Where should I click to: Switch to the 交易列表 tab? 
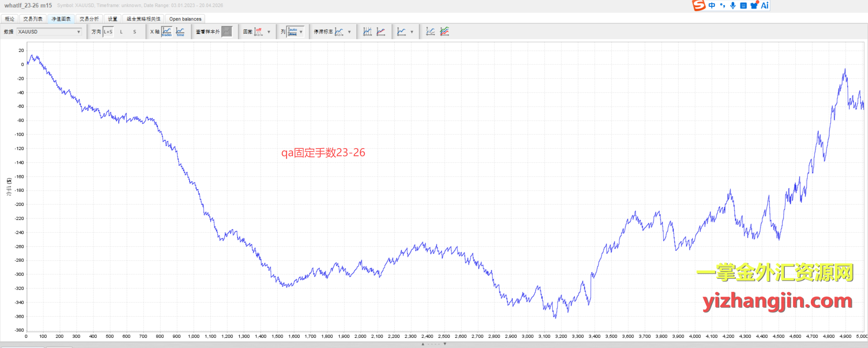pyautogui.click(x=33, y=19)
